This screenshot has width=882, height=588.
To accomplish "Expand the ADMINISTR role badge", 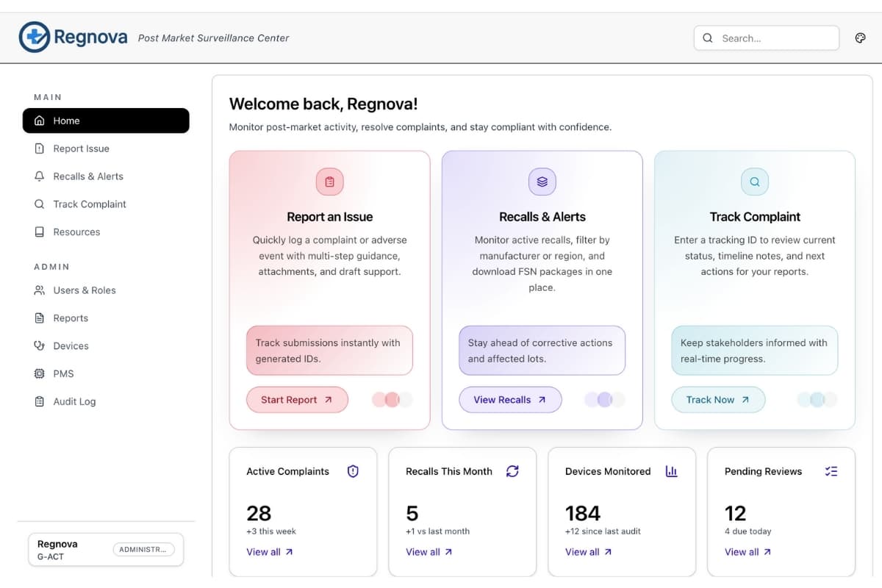I will [143, 549].
